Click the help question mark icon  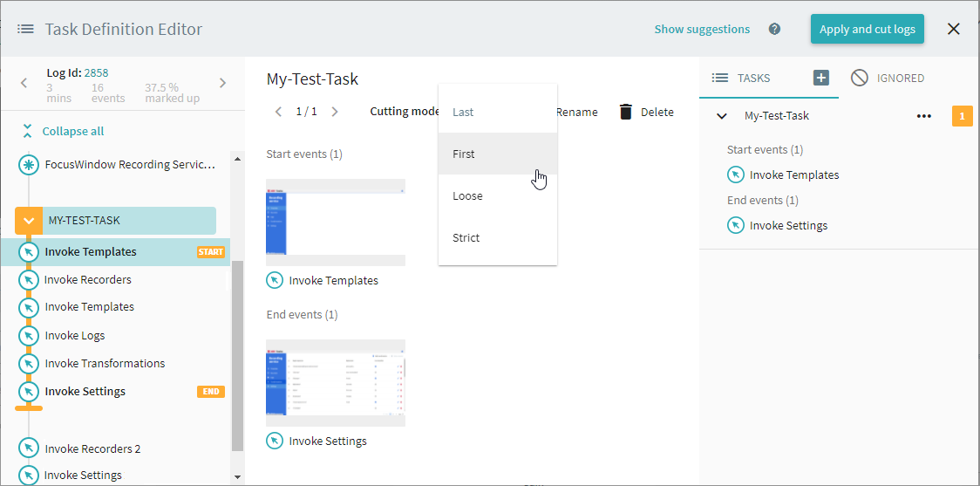(774, 29)
